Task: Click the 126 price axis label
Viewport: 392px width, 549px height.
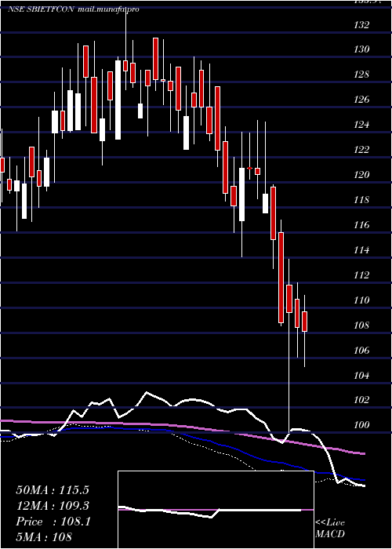Action: (361, 100)
